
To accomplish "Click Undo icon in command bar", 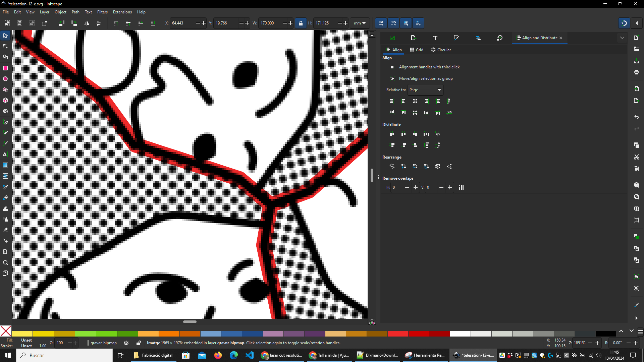I will coord(636,117).
